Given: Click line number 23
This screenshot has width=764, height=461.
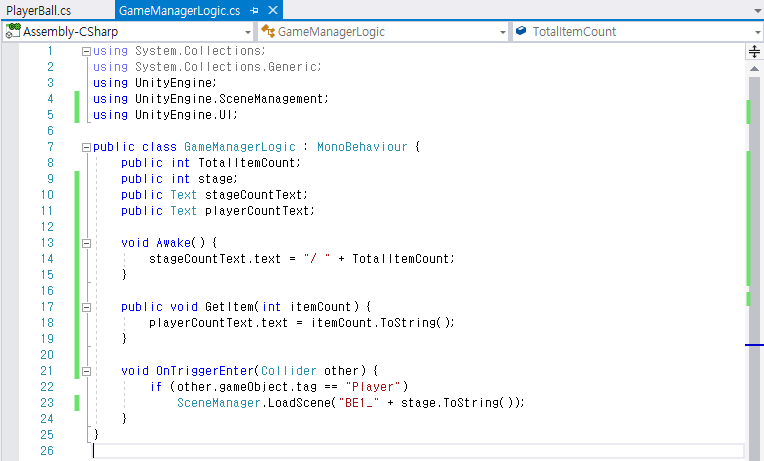Looking at the screenshot, I should [47, 403].
